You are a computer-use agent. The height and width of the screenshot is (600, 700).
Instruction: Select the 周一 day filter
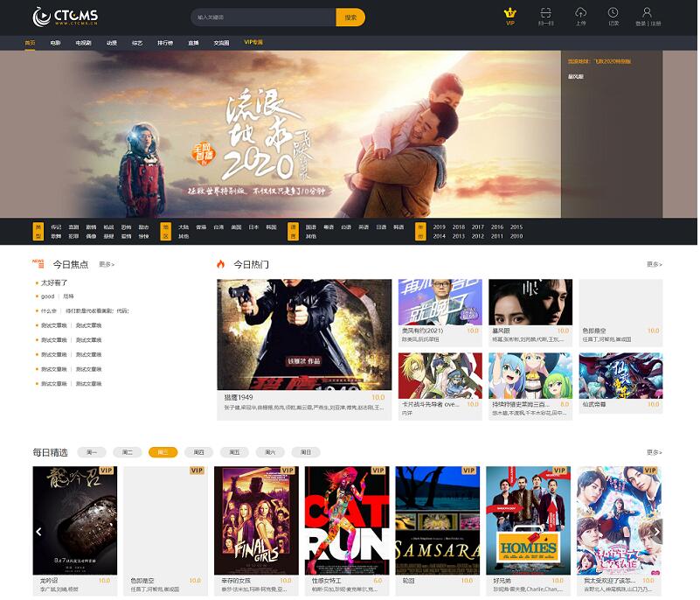tap(92, 452)
